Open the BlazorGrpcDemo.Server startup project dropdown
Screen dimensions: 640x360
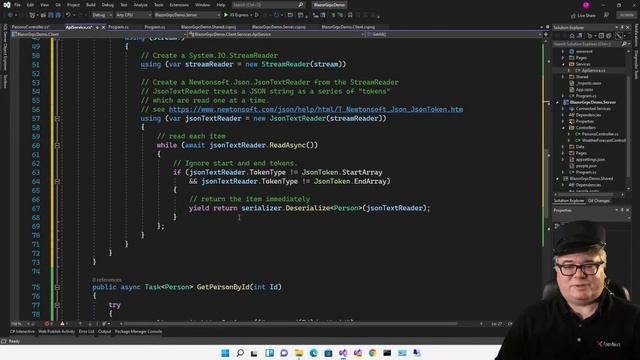click(187, 15)
